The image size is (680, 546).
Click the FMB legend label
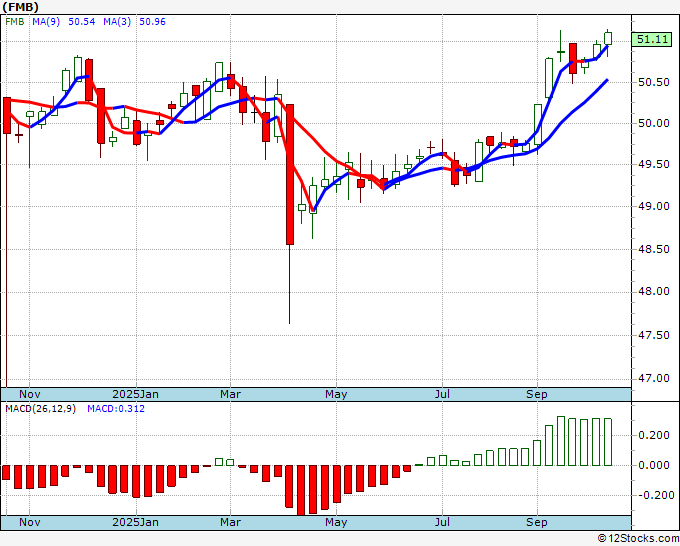click(15, 22)
